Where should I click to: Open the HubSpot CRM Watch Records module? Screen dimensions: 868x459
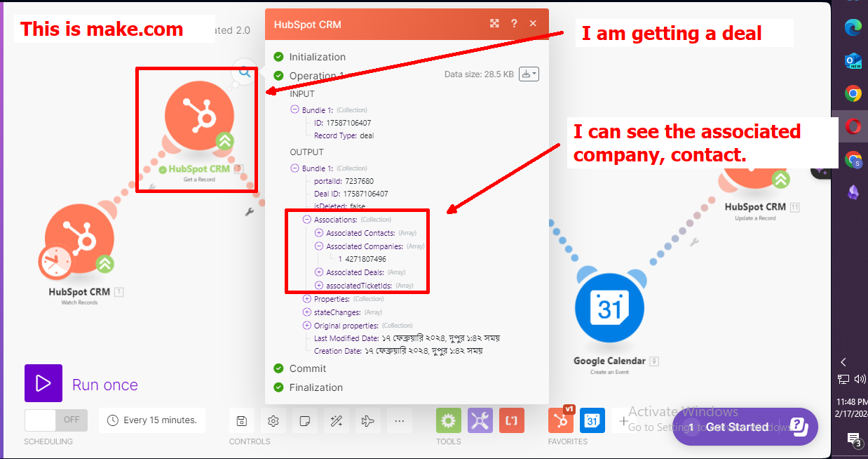tap(79, 239)
